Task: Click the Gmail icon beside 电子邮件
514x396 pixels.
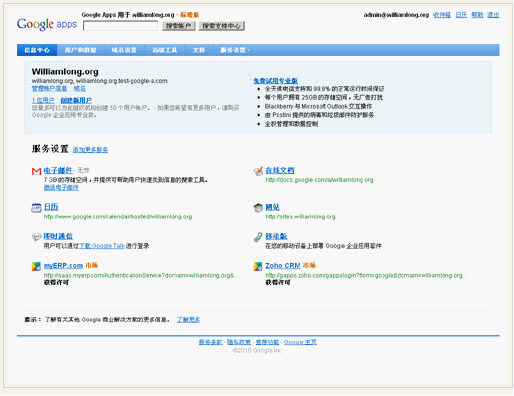Action: pyautogui.click(x=36, y=171)
